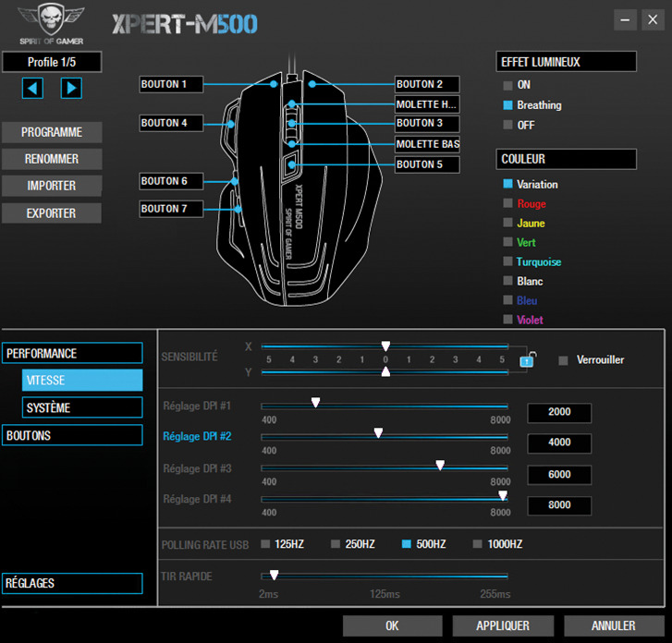Click the PROGRAMME button
This screenshot has width=672, height=643.
pos(52,132)
